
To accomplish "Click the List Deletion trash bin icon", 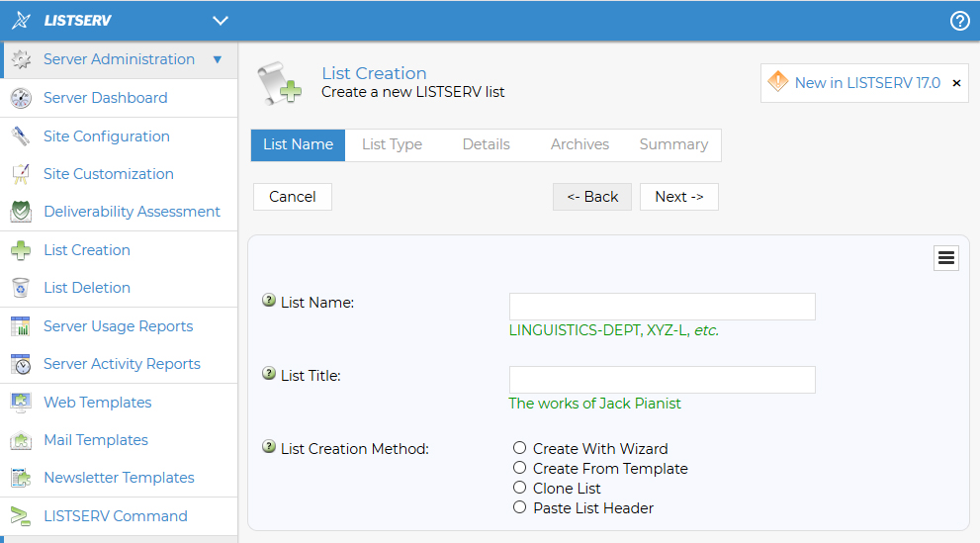I will tap(21, 288).
